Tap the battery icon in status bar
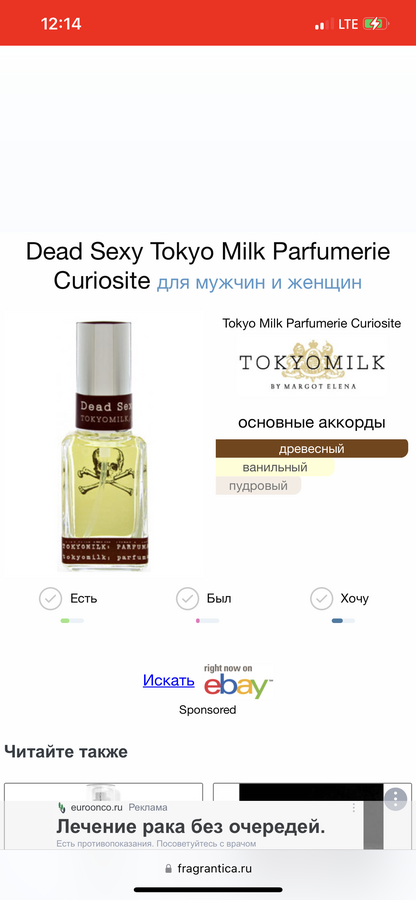Image resolution: width=416 pixels, height=900 pixels. click(377, 24)
